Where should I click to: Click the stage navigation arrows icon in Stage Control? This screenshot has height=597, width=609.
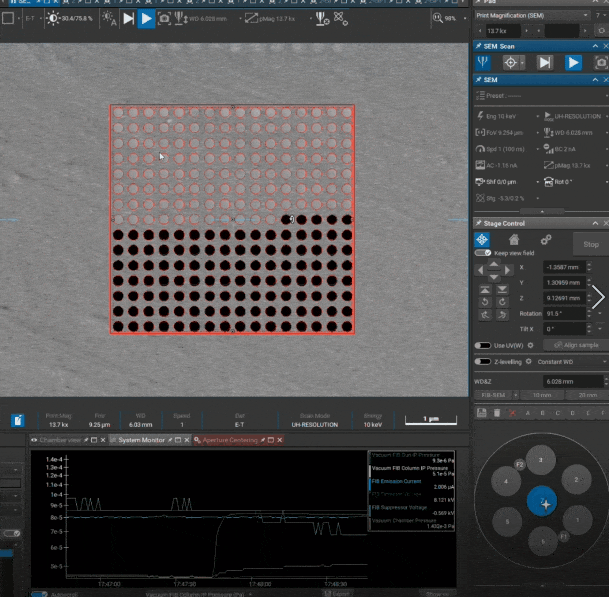(x=482, y=240)
